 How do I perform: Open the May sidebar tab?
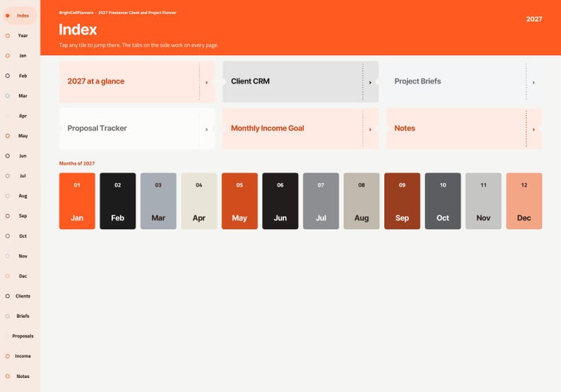click(x=20, y=136)
